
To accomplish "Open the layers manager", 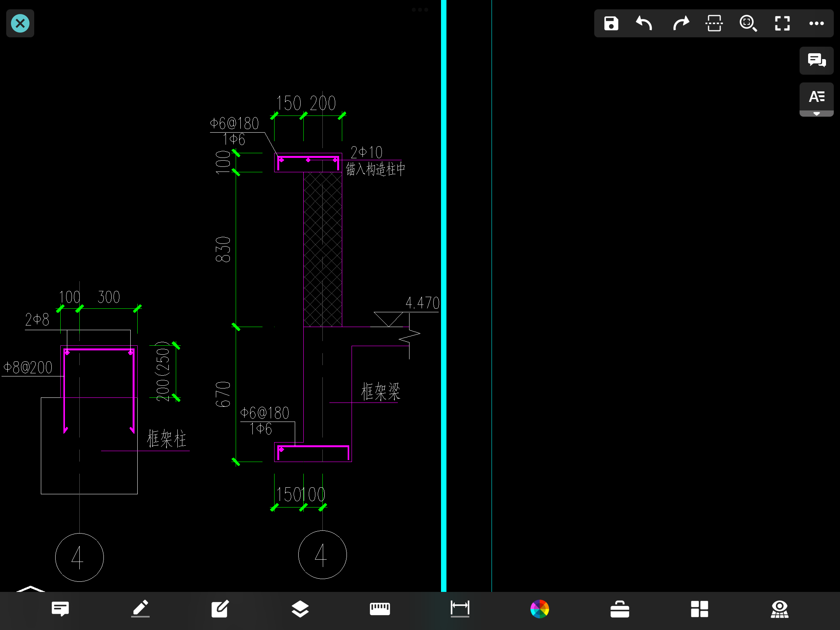I will tap(300, 609).
